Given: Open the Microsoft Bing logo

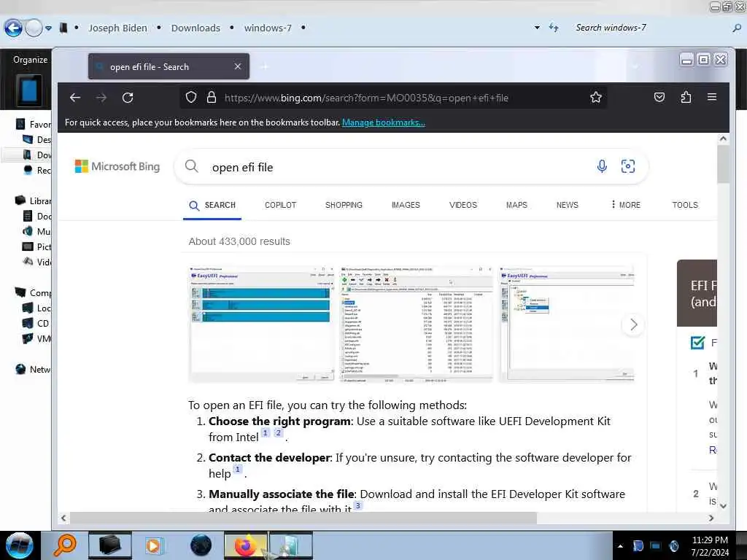Looking at the screenshot, I should click(x=117, y=166).
